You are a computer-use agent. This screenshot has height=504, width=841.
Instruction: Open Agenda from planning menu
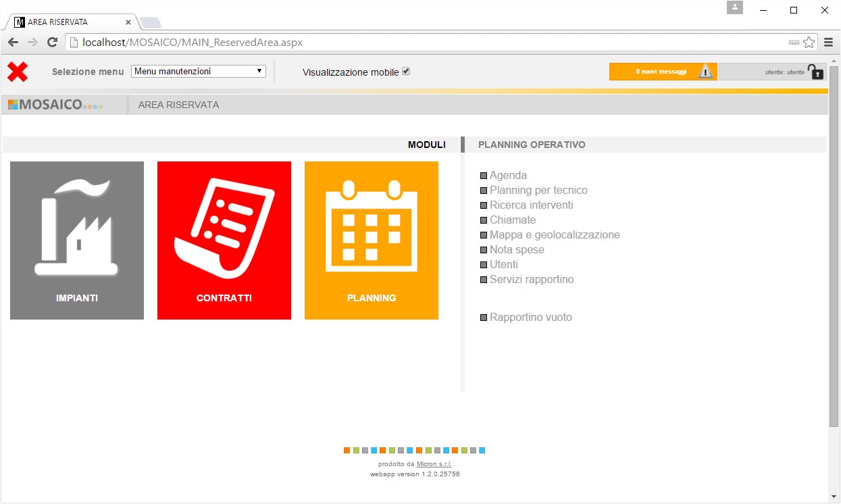point(508,176)
